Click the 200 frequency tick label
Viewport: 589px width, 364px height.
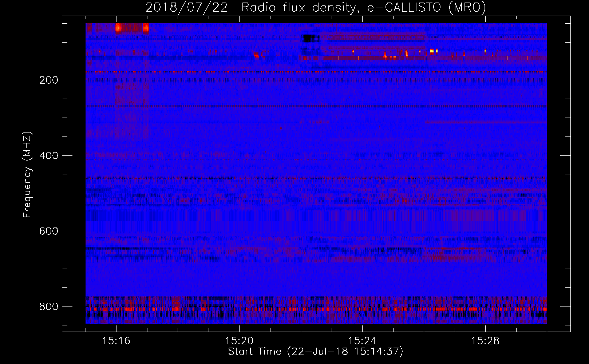coord(48,80)
